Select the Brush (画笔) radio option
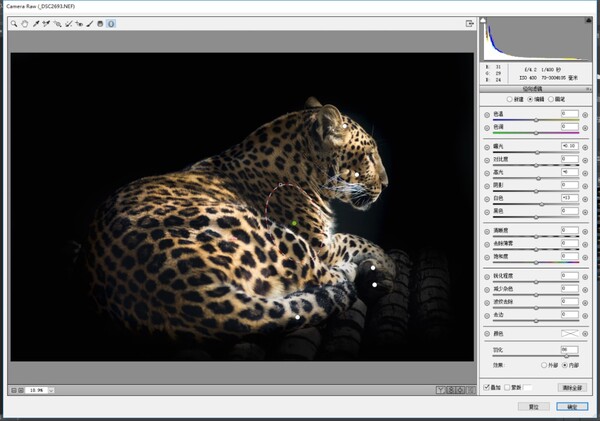600x421 pixels. click(x=551, y=99)
